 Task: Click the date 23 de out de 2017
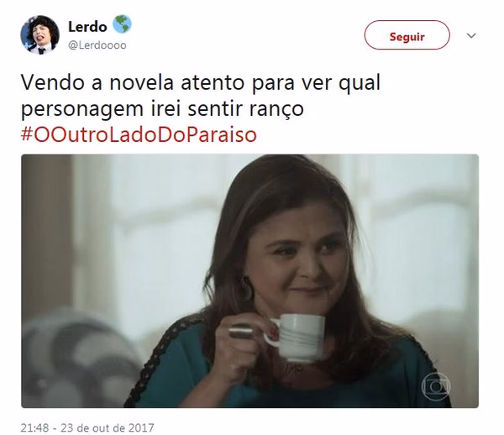(x=108, y=427)
